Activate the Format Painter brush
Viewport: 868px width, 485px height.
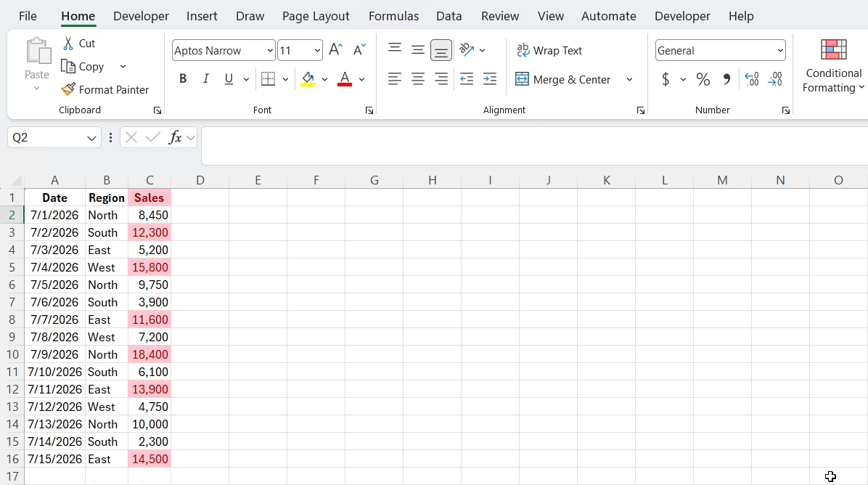coord(68,89)
